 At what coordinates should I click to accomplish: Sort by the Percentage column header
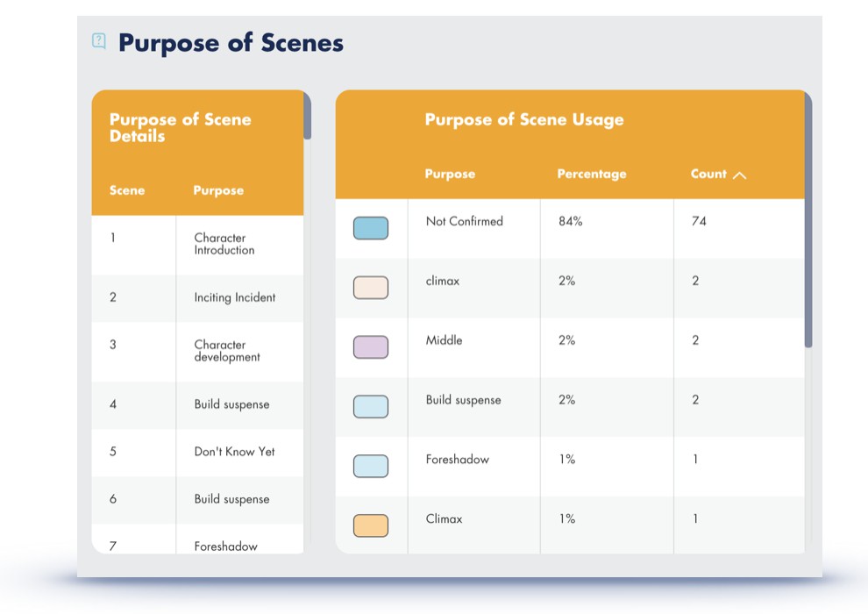pyautogui.click(x=591, y=175)
